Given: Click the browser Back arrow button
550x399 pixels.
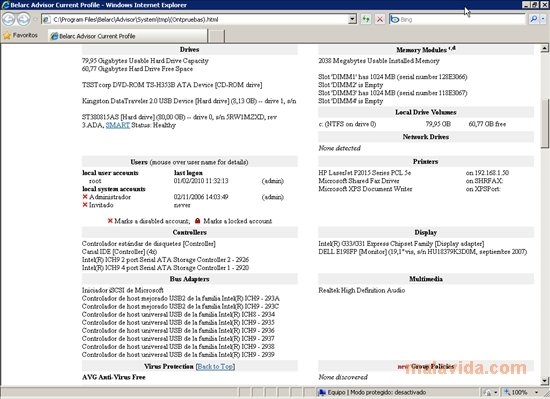Looking at the screenshot, I should click(9, 19).
